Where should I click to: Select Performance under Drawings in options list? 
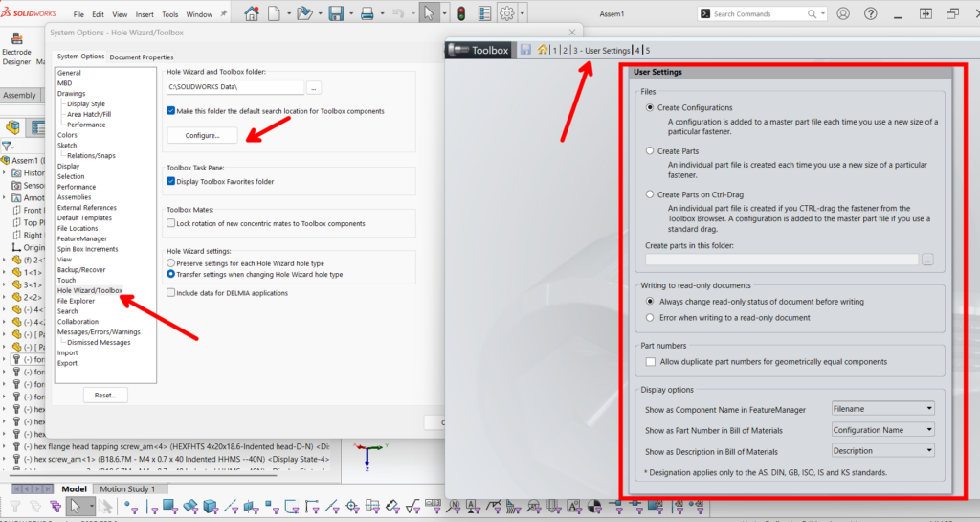tap(86, 125)
